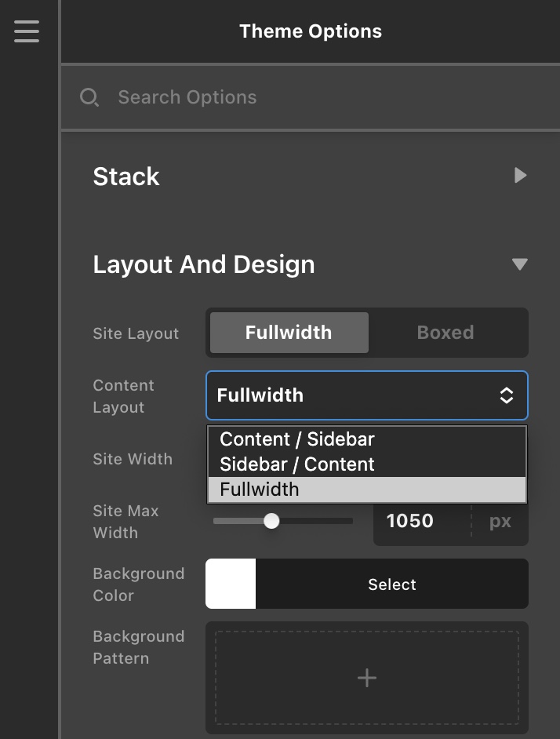Pick the highlighted Fullwidth list option

coord(259,490)
